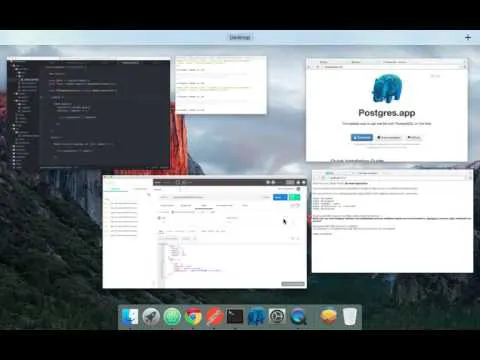The height and width of the screenshot is (360, 480).
Task: Click the blue elephant logo image
Action: coord(387,88)
